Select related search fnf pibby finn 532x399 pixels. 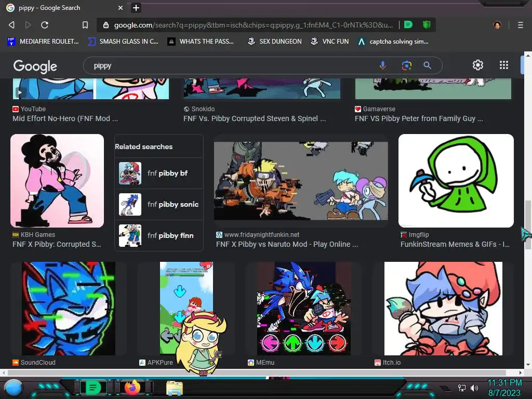pos(159,235)
